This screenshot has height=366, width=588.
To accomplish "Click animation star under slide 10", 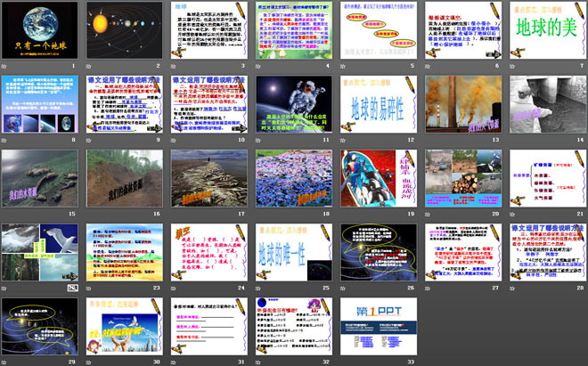I will pyautogui.click(x=173, y=140).
